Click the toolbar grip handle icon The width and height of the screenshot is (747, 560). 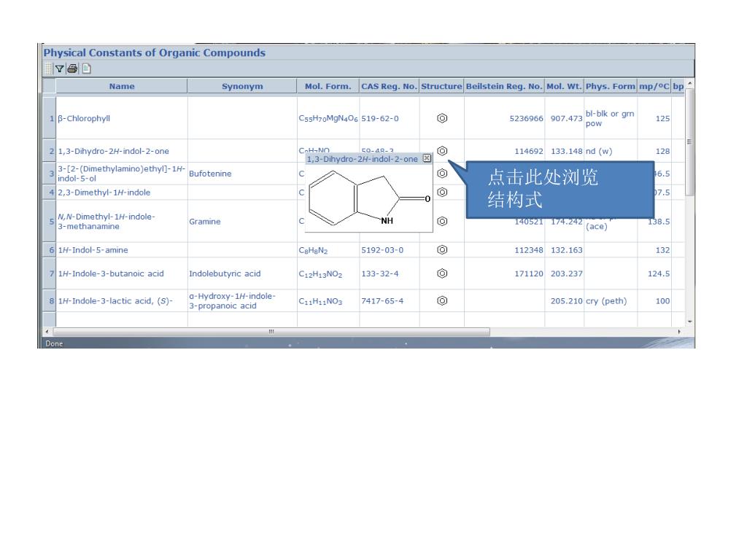pos(48,69)
